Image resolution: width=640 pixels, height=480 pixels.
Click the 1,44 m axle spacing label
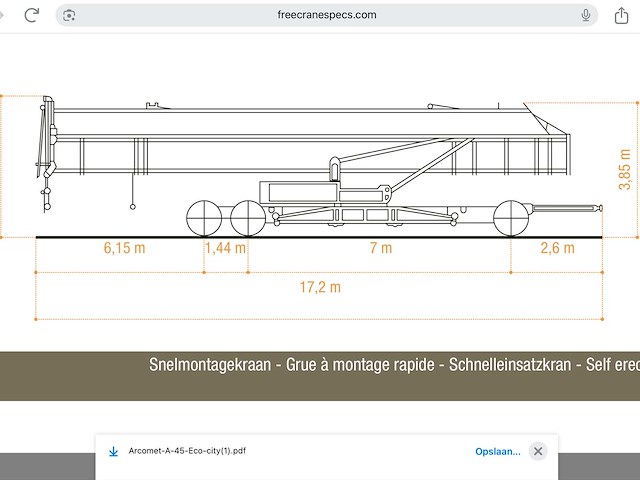(225, 248)
